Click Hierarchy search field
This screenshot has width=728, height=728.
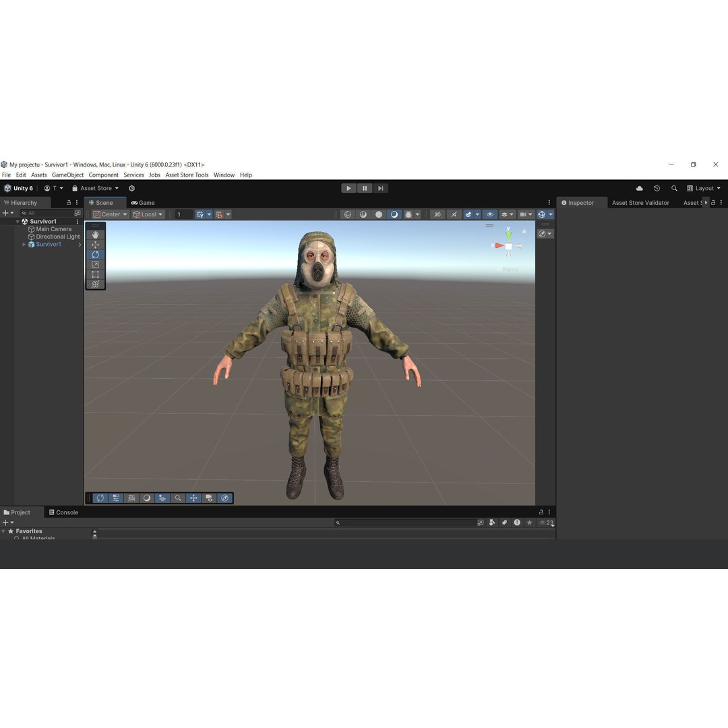(x=47, y=213)
